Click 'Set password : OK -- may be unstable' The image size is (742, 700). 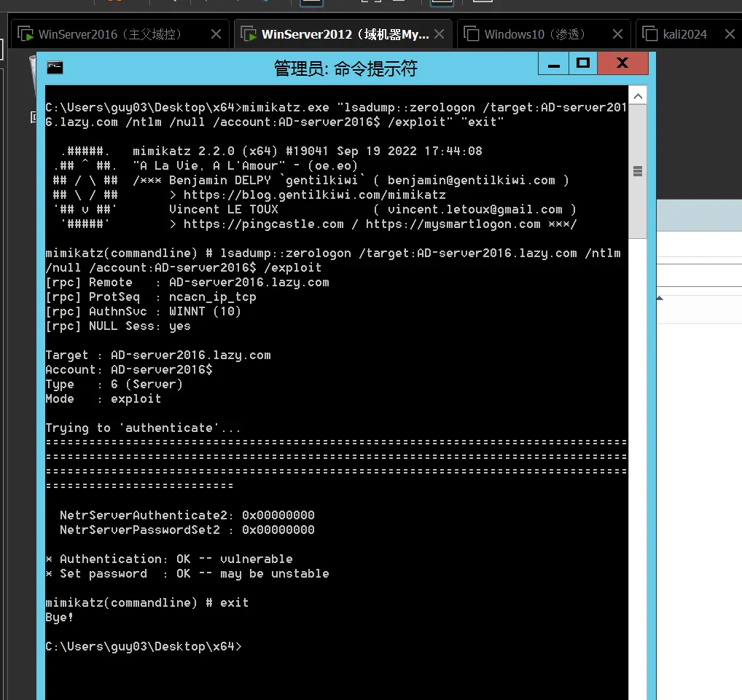tap(187, 574)
